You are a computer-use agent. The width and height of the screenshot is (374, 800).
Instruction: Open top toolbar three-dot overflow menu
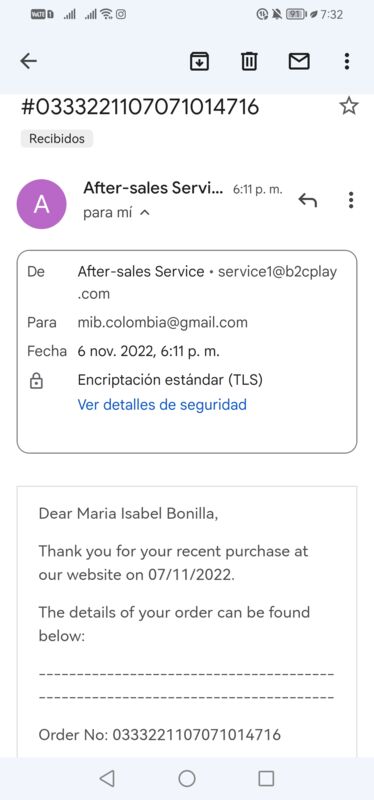coord(347,62)
